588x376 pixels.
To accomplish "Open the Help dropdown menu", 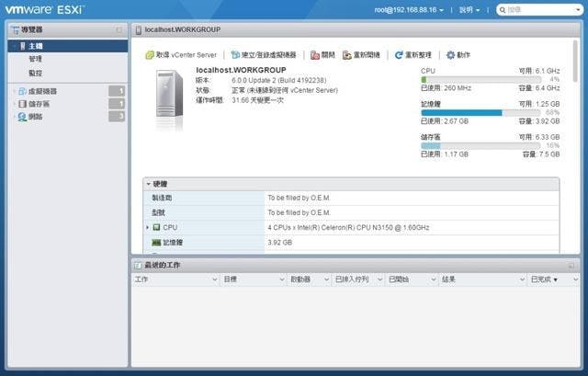I will [469, 10].
